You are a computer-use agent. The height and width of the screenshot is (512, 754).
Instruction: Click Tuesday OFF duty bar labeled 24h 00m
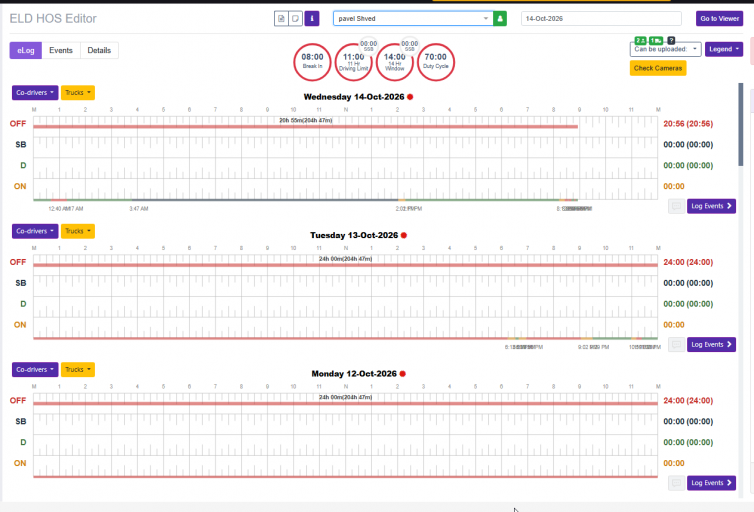point(345,265)
